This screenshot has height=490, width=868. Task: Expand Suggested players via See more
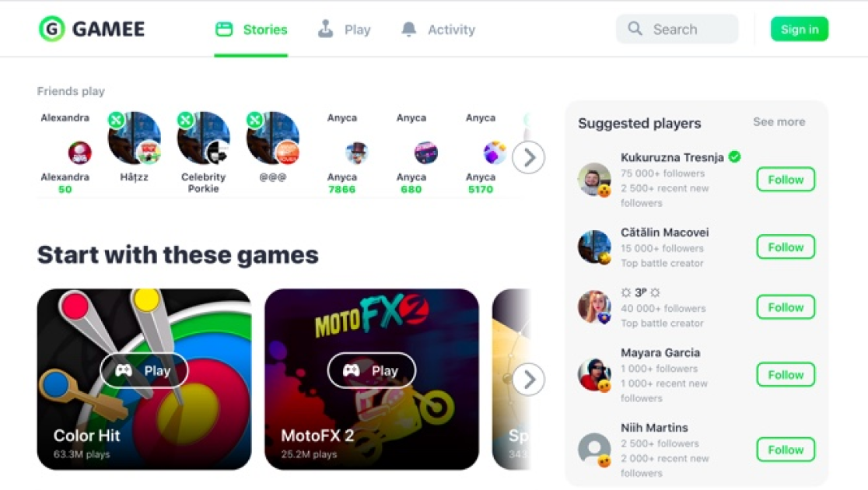pyautogui.click(x=779, y=122)
